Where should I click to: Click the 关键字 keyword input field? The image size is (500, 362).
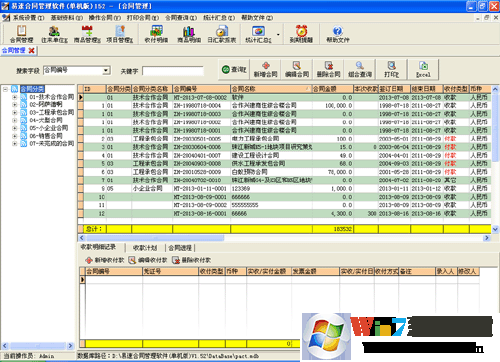[x=173, y=71]
